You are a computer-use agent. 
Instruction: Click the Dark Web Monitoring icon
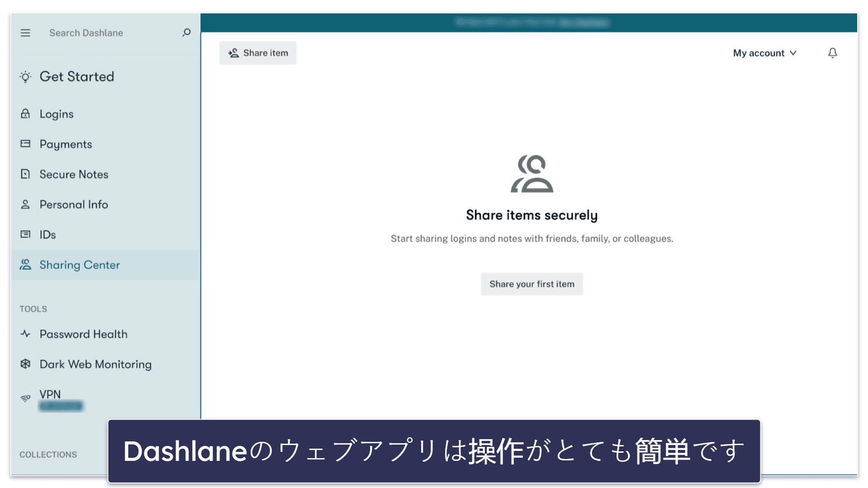(x=25, y=364)
